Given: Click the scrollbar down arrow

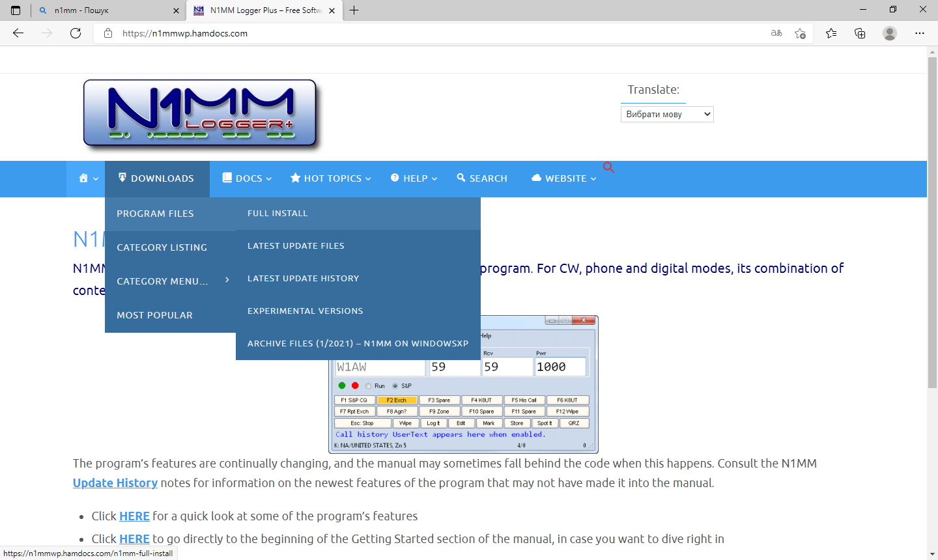Looking at the screenshot, I should click(932, 555).
